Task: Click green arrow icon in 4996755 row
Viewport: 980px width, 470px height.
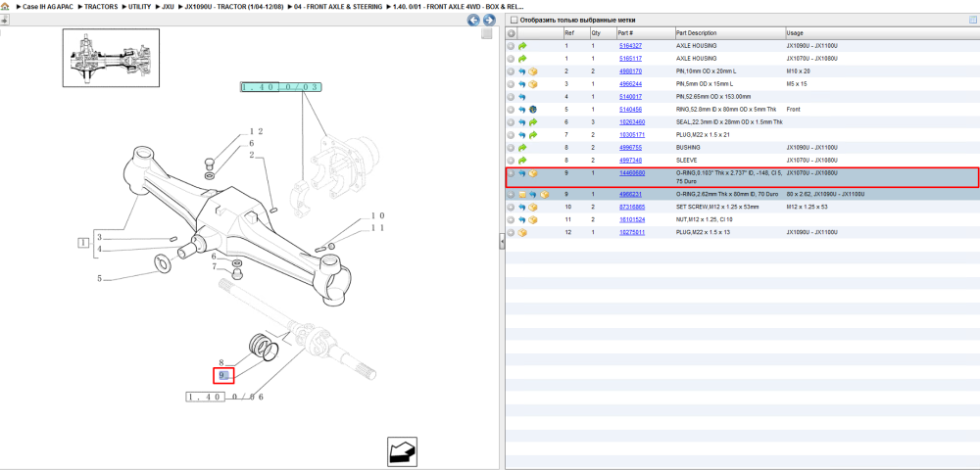Action: pos(522,147)
